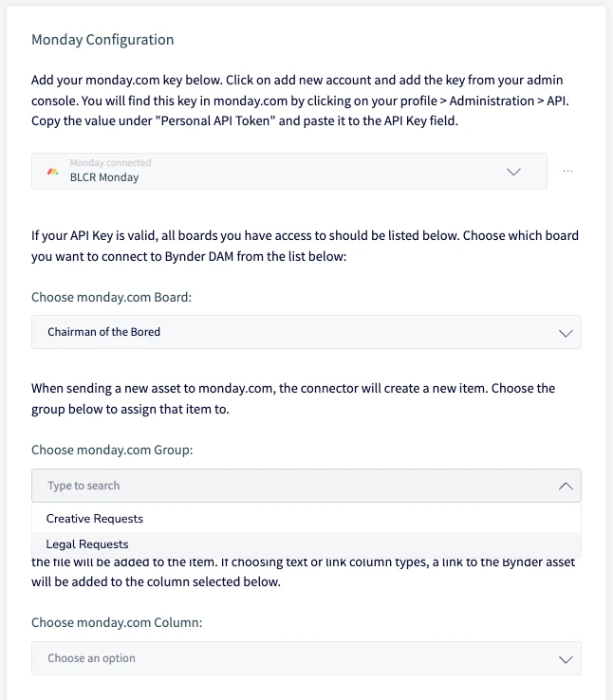Click the 'Choose monday.com Board:' label

pyautogui.click(x=112, y=297)
